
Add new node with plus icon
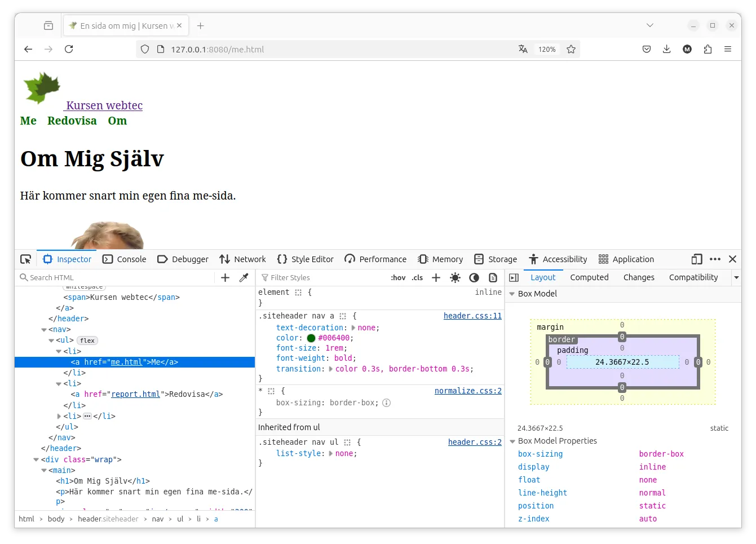(x=226, y=277)
